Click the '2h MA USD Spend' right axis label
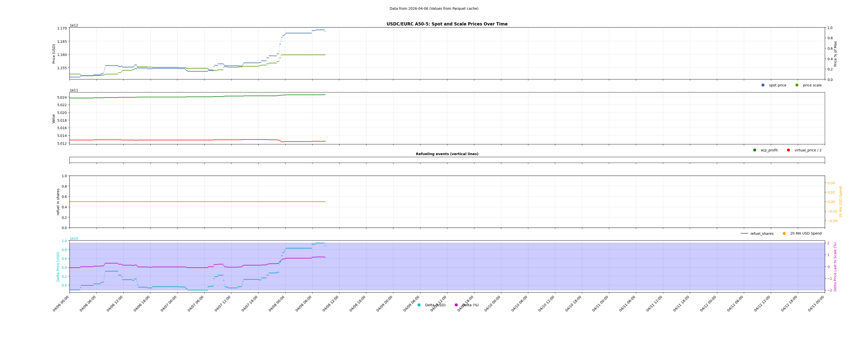The height and width of the screenshot is (344, 868). tap(840, 202)
